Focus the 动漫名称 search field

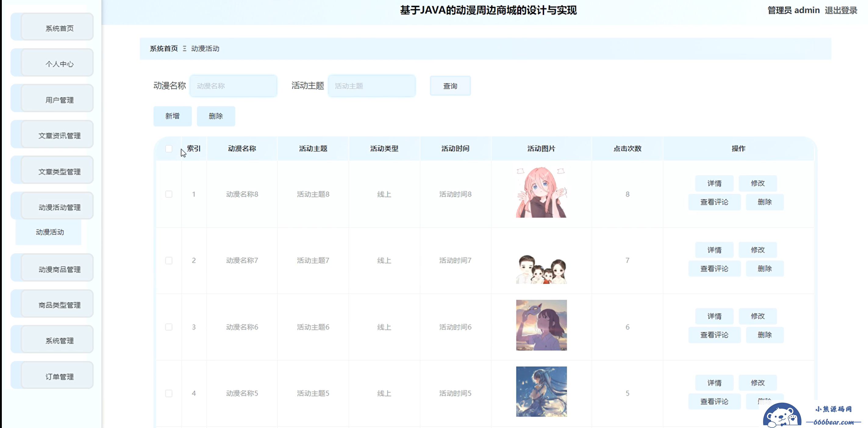point(234,86)
